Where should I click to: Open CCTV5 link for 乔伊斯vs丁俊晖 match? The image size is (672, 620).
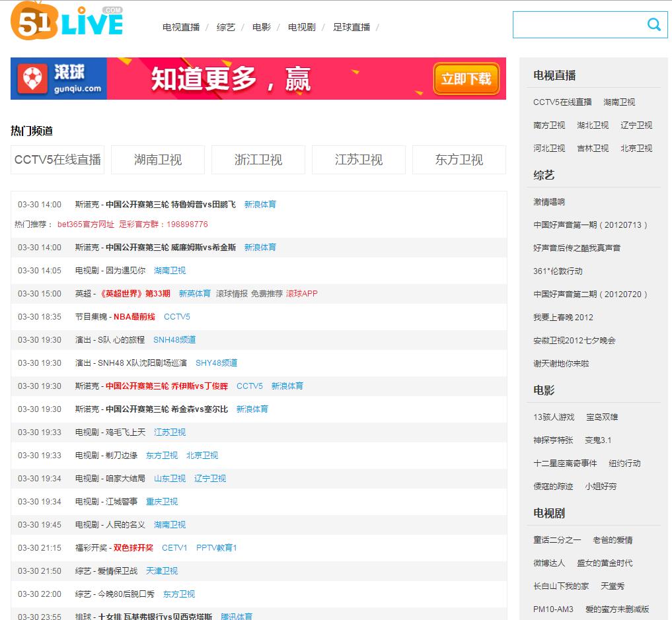pos(249,386)
